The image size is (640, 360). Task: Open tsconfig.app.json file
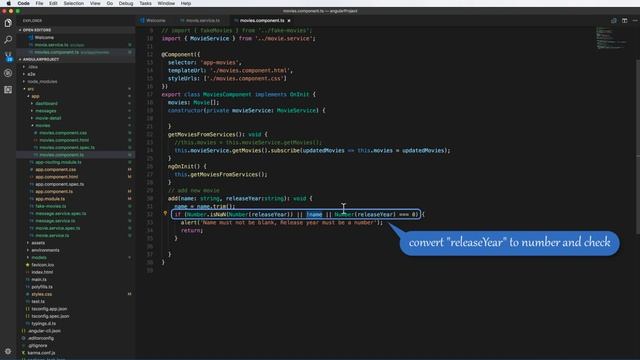[x=49, y=309]
